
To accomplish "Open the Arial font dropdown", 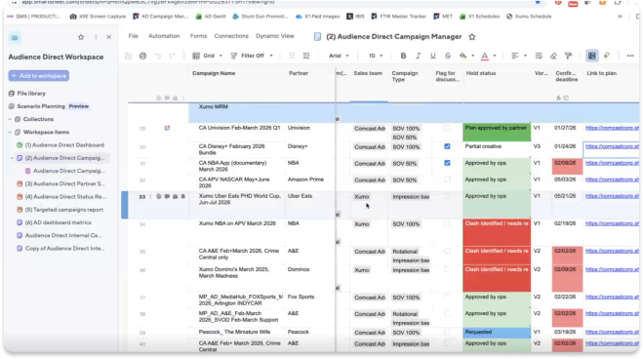I will 339,56.
